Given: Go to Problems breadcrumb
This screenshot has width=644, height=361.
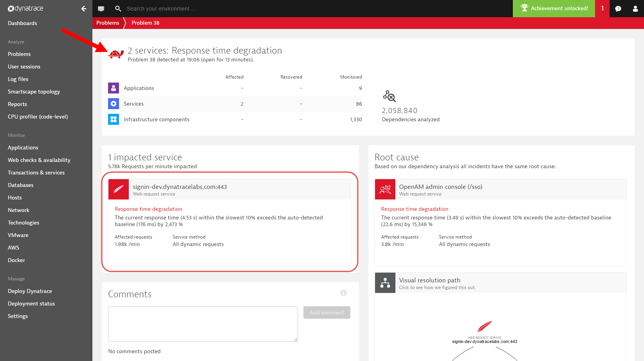Looking at the screenshot, I should click(x=108, y=23).
